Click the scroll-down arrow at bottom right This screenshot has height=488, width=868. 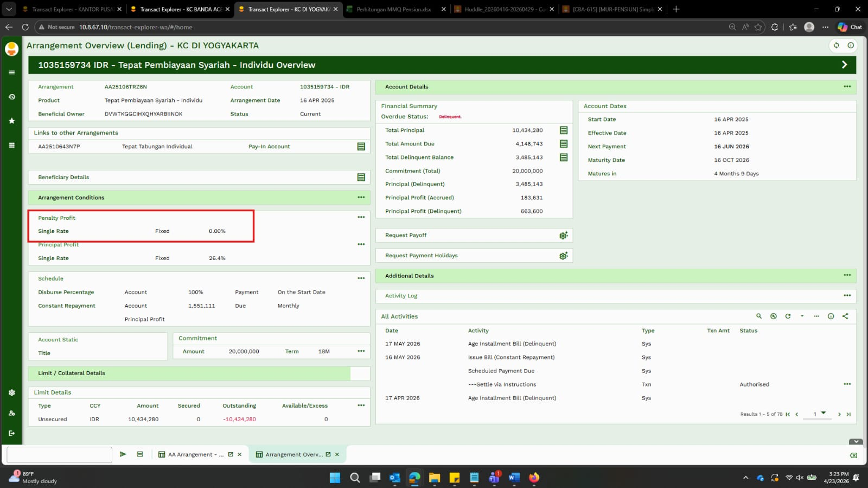click(856, 442)
